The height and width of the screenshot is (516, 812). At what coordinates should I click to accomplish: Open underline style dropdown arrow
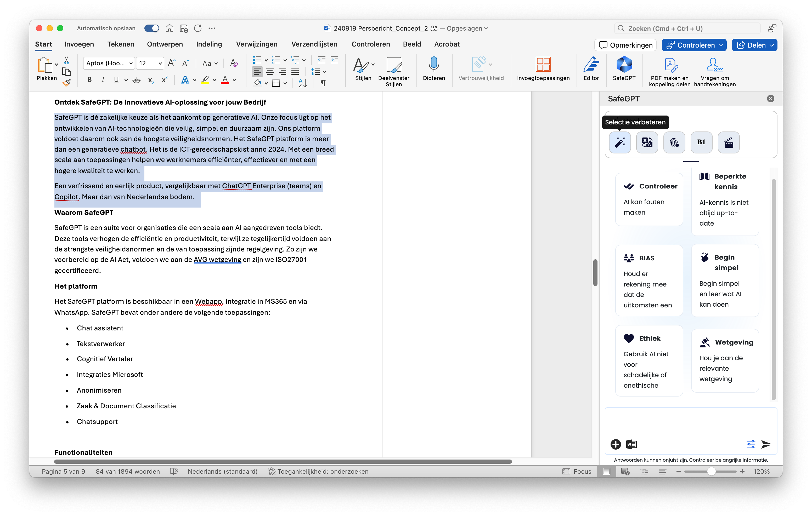click(x=126, y=80)
